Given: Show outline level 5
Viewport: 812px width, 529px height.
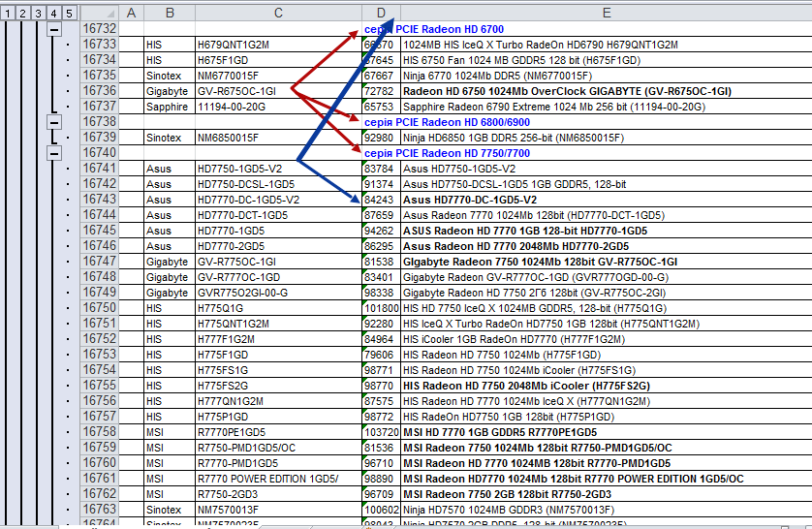Looking at the screenshot, I should click(70, 13).
